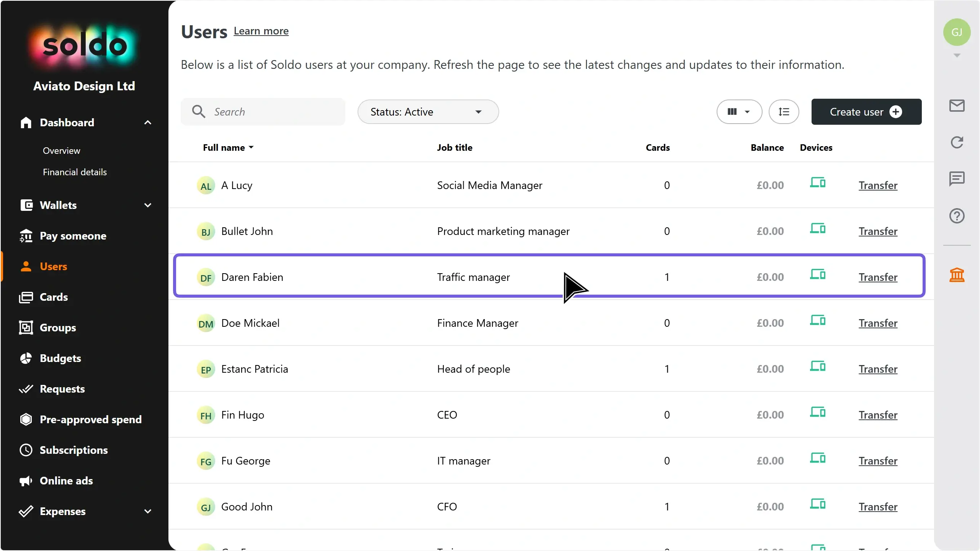The width and height of the screenshot is (980, 551).
Task: Open Financial details submenu item
Action: (75, 172)
